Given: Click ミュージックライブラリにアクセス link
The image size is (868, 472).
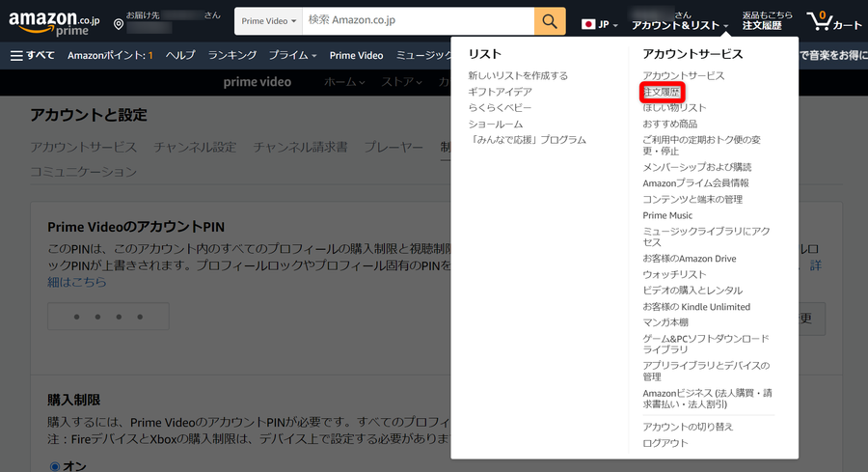Looking at the screenshot, I should click(706, 236).
